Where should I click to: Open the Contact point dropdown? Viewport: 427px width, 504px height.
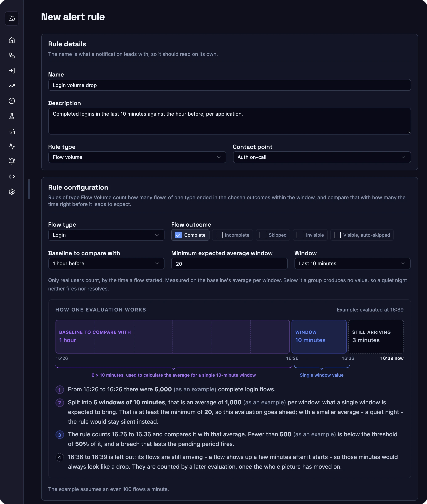tap(322, 157)
